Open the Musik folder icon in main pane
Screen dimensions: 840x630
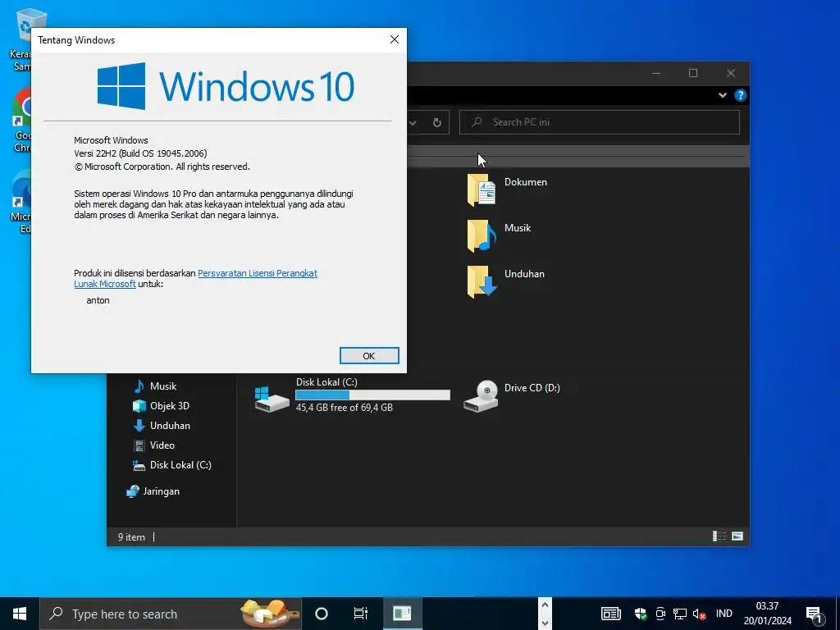pos(482,235)
